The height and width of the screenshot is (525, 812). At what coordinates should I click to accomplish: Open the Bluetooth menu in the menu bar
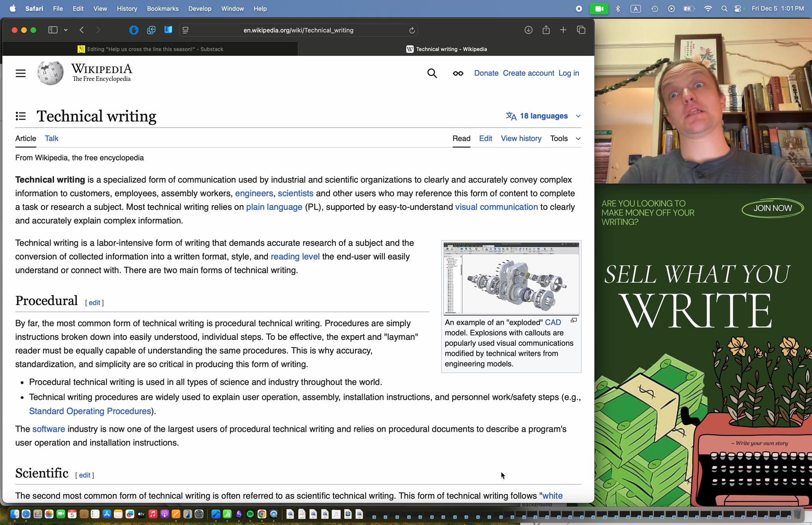pyautogui.click(x=618, y=9)
